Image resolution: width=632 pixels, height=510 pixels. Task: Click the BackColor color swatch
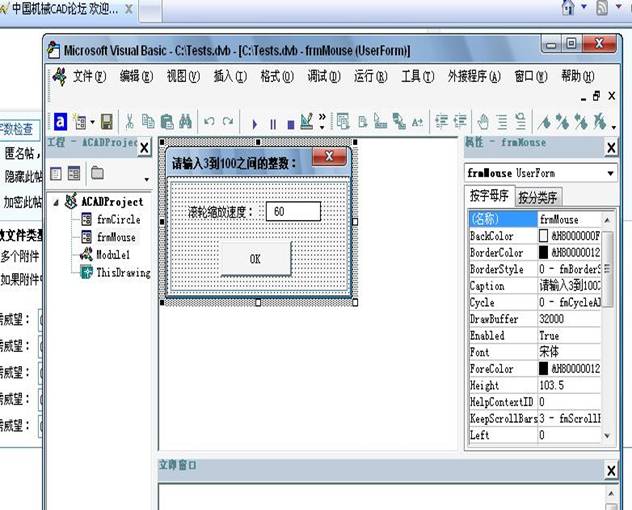545,236
